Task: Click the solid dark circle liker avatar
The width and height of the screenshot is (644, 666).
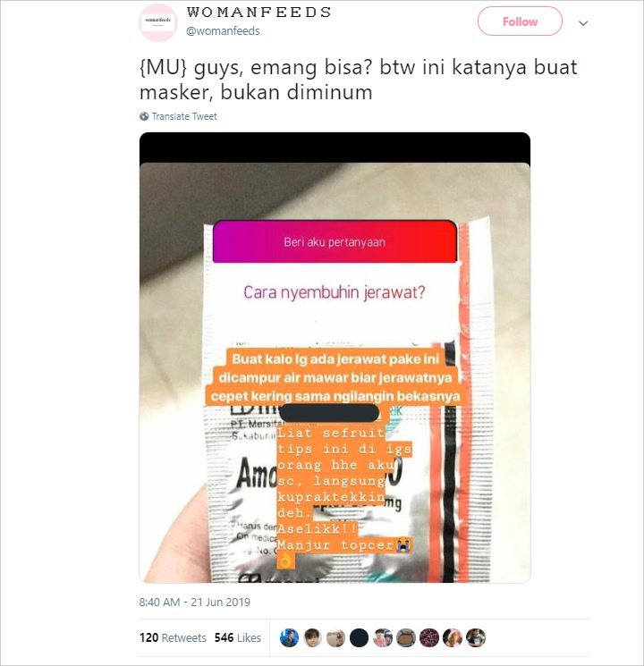Action: click(359, 638)
